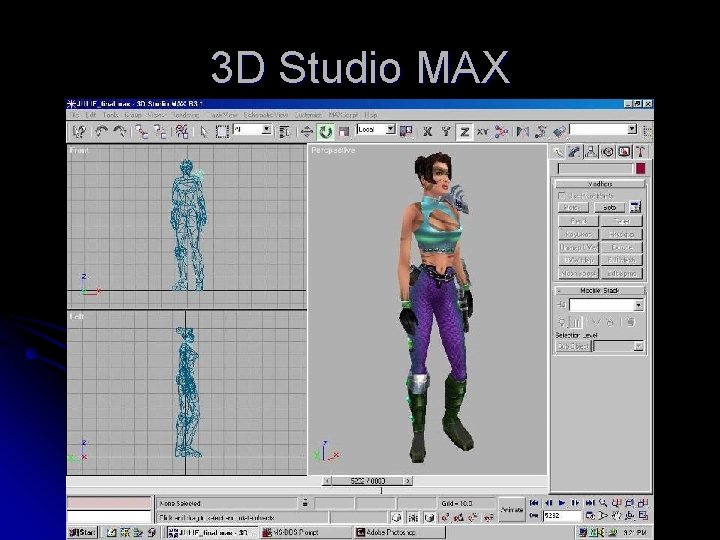Screen dimensions: 720x540
Task: Click the rectangular Selection Region icon
Action: point(222,132)
